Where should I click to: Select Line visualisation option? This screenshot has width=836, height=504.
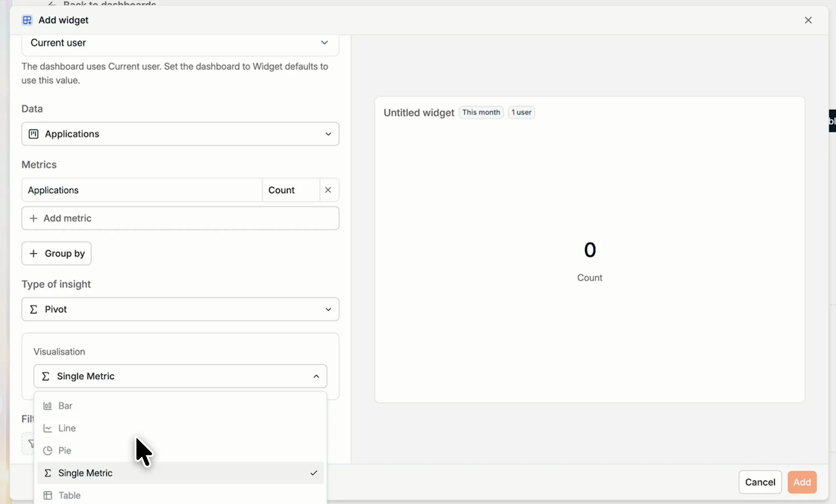click(180, 428)
